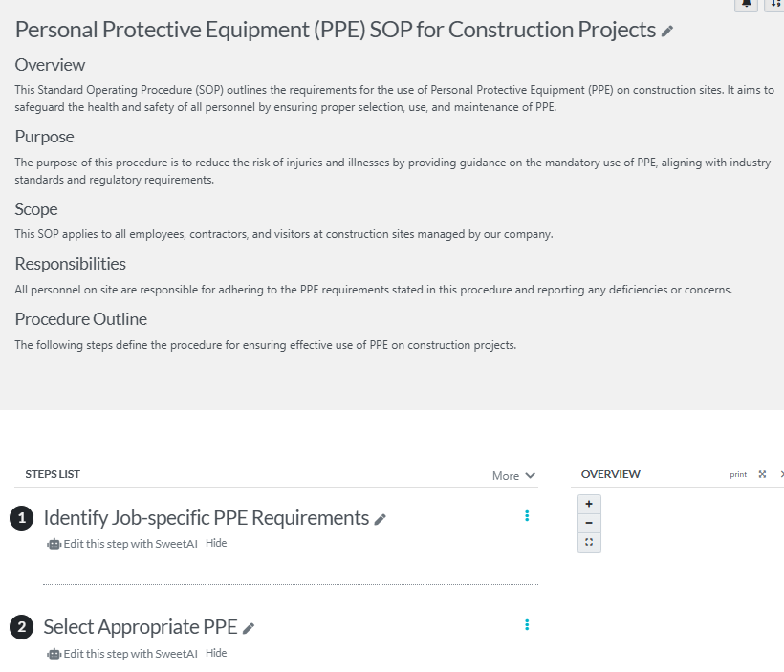Hide the SweetAI prompt under step 2
This screenshot has height=672, width=784.
pyautogui.click(x=216, y=653)
